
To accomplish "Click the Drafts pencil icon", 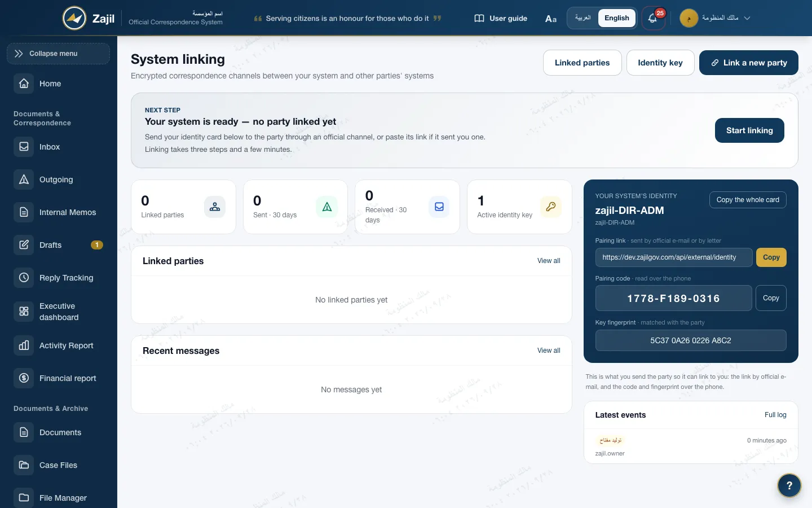I will tap(24, 245).
